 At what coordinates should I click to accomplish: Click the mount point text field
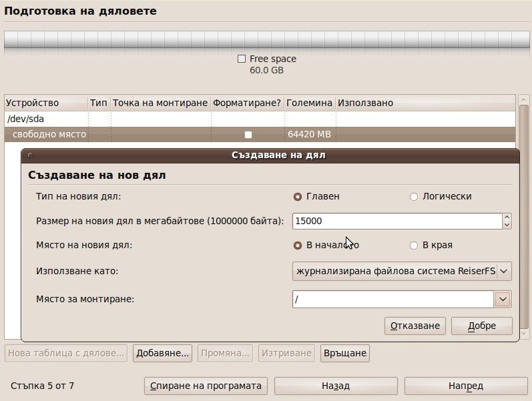click(x=393, y=299)
